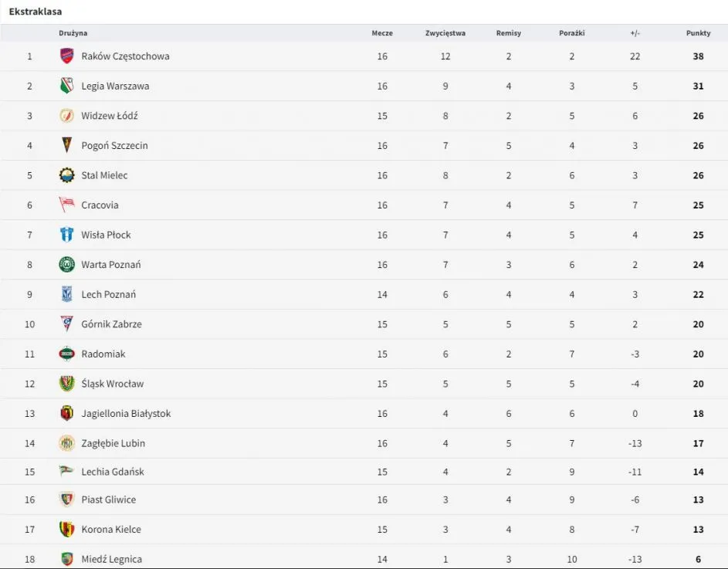The height and width of the screenshot is (569, 728).
Task: Open Jagiellonia Białystok team page
Action: click(x=126, y=414)
